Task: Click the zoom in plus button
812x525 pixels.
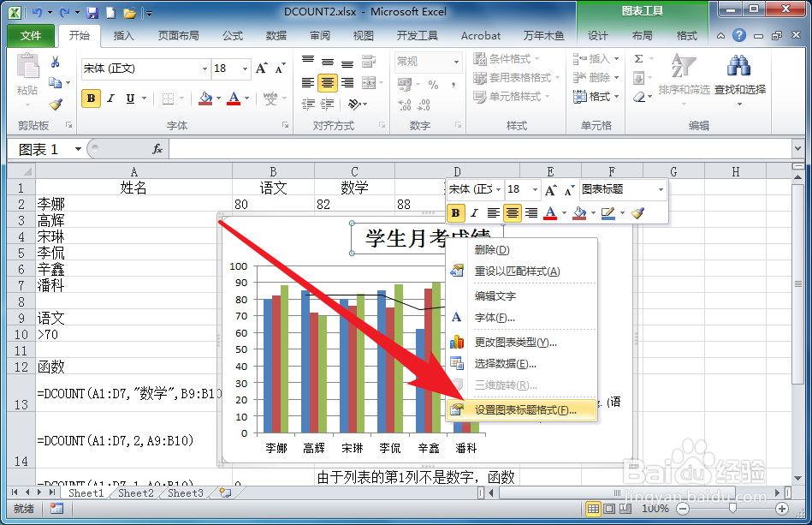Action: [782, 509]
